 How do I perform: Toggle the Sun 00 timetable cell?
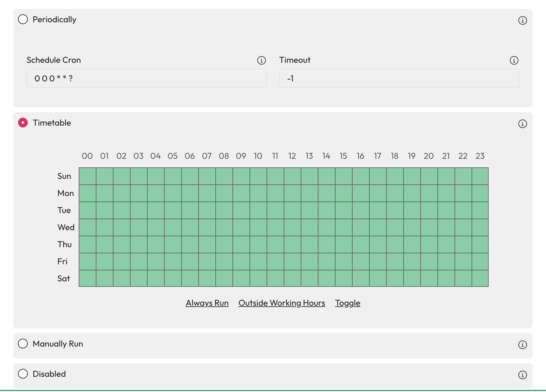[88, 176]
